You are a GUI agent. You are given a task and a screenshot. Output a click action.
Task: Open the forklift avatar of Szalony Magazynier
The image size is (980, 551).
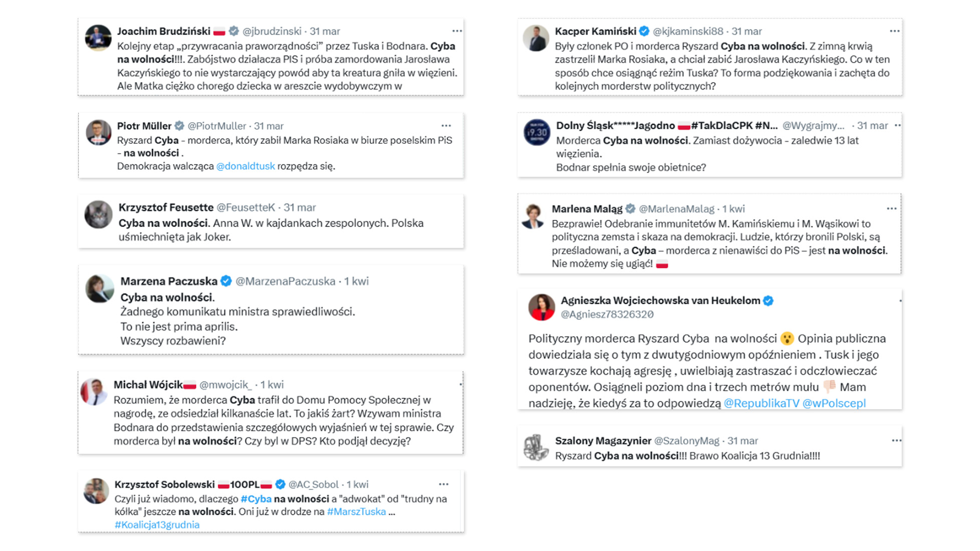pos(535,446)
